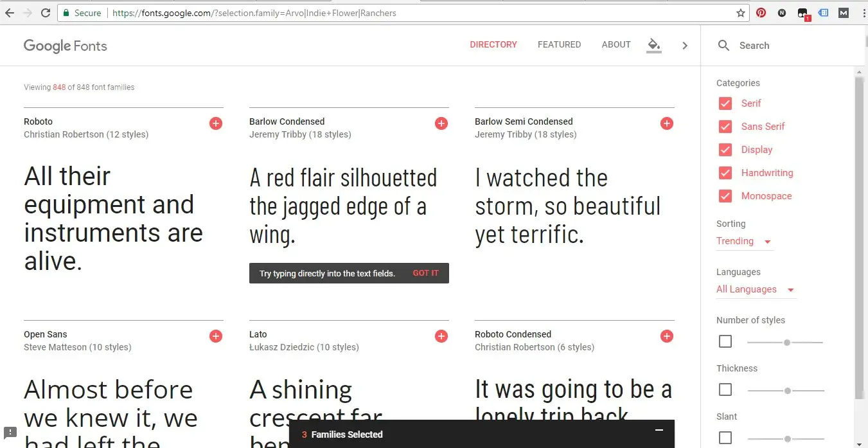
Task: Click the search magnifier icon
Action: (x=723, y=46)
